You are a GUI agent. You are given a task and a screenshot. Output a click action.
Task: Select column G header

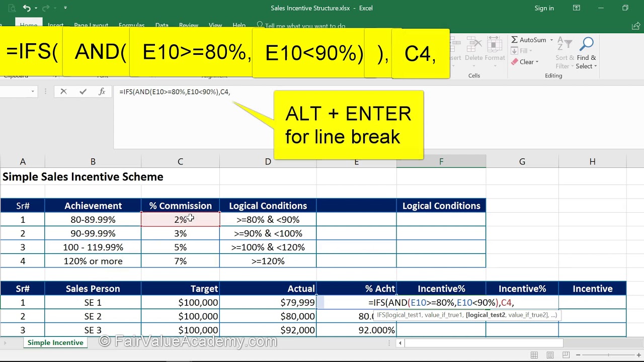[522, 161]
